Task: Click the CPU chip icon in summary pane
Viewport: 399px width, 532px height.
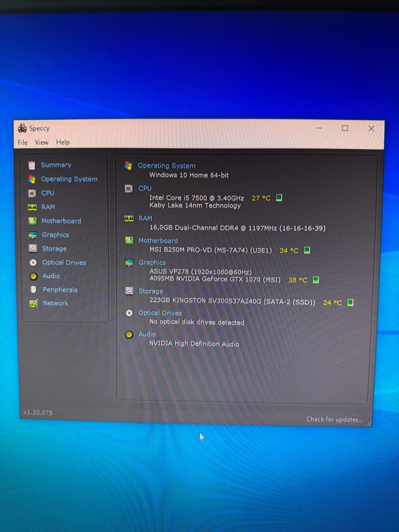Action: pyautogui.click(x=129, y=189)
